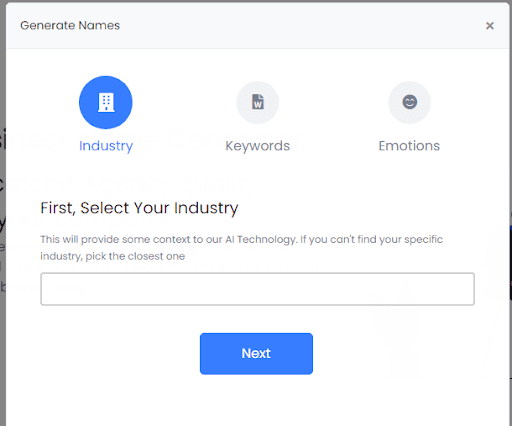Screen dimensions: 512x426
Task: Click the AI Technology description text
Action: [241, 248]
